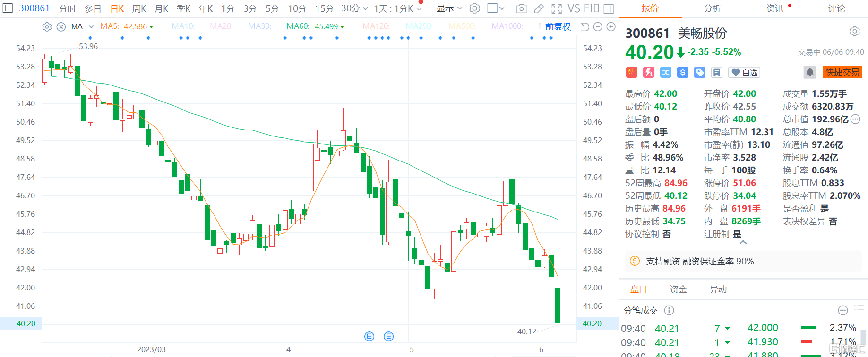Toggle MA20 line visibility
This screenshot has height=357, width=868.
(222, 26)
